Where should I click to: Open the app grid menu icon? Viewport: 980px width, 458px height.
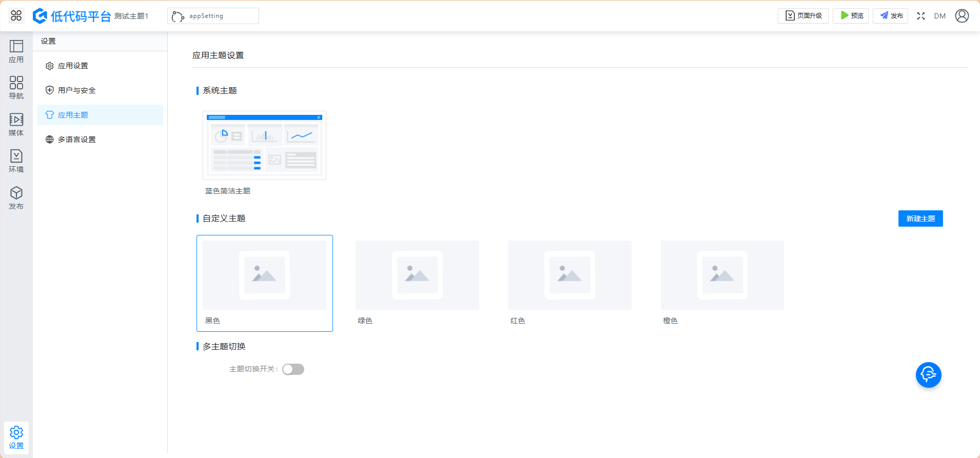pos(16,16)
